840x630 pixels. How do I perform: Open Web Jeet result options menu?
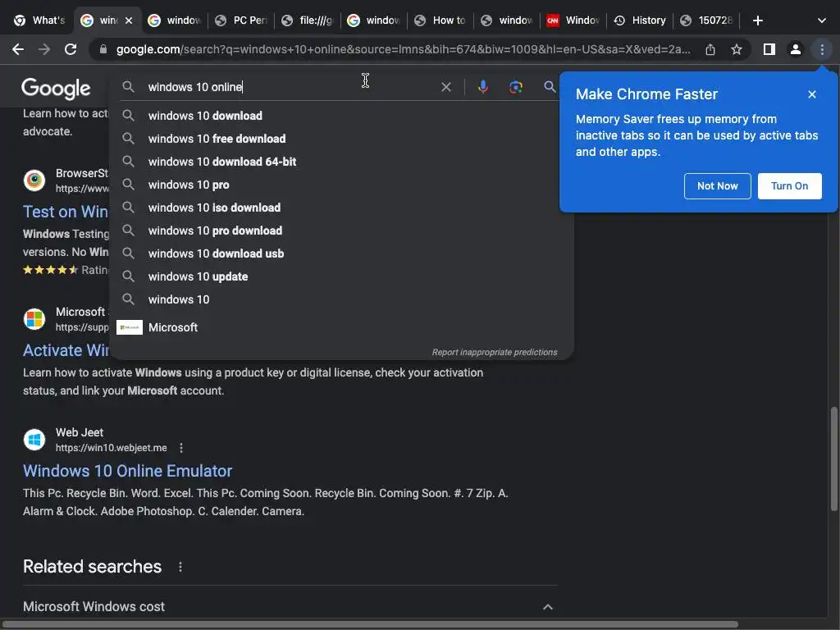click(181, 448)
